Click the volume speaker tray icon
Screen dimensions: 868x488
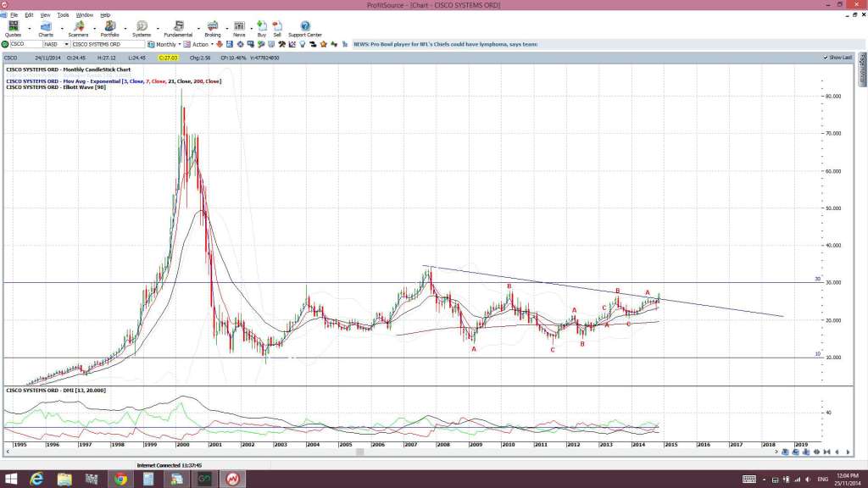click(x=808, y=480)
